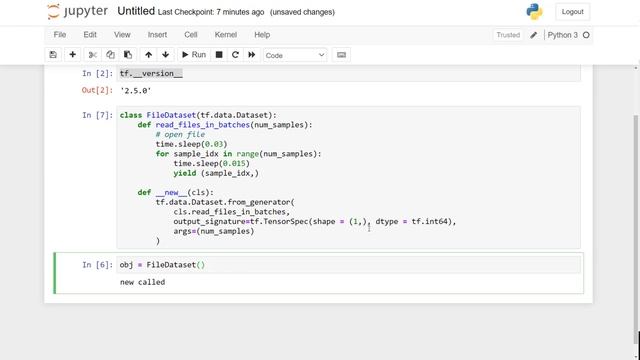This screenshot has width=640, height=360.
Task: Click the 'new called' output text
Action: [142, 282]
